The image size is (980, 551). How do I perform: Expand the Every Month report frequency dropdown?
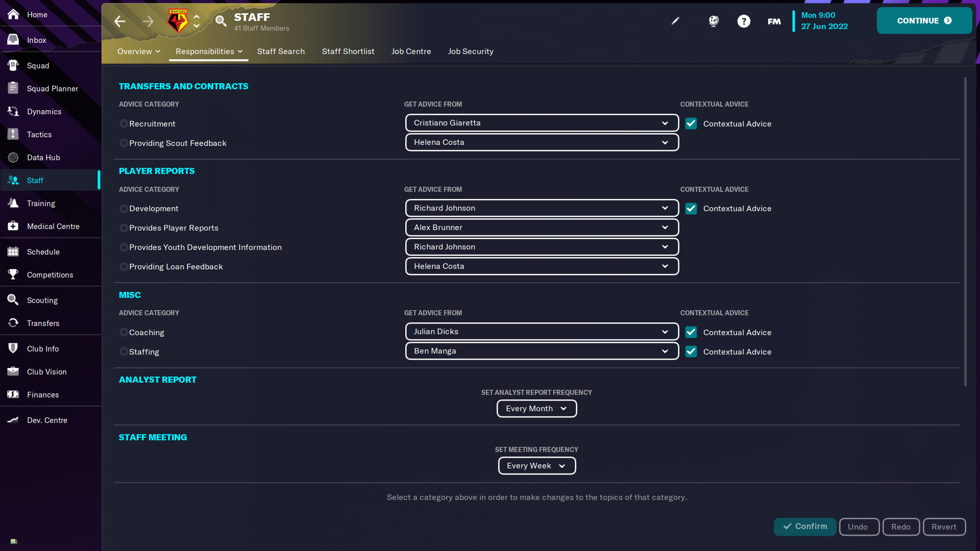[x=536, y=409]
